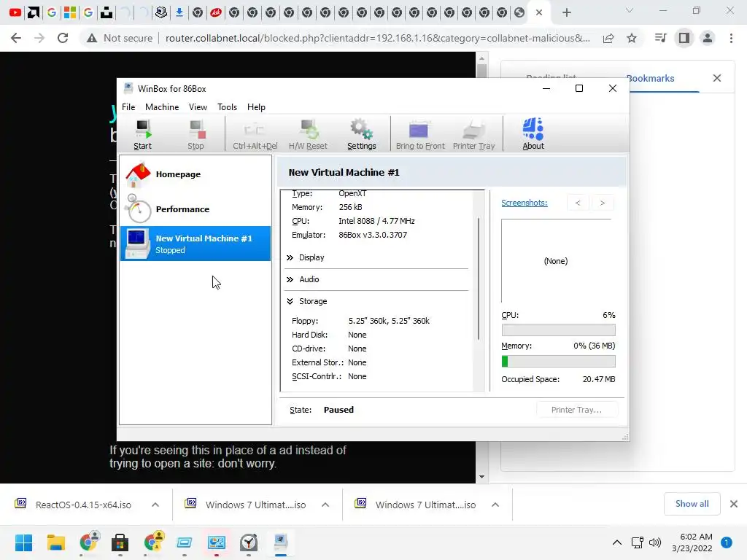Viewport: 747px width, 560px height.
Task: Bookmark this page with the star icon
Action: 632,38
